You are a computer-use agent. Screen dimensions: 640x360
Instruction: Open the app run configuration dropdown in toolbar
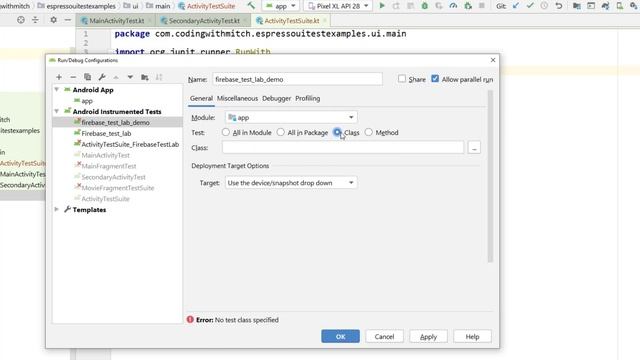(x=281, y=6)
